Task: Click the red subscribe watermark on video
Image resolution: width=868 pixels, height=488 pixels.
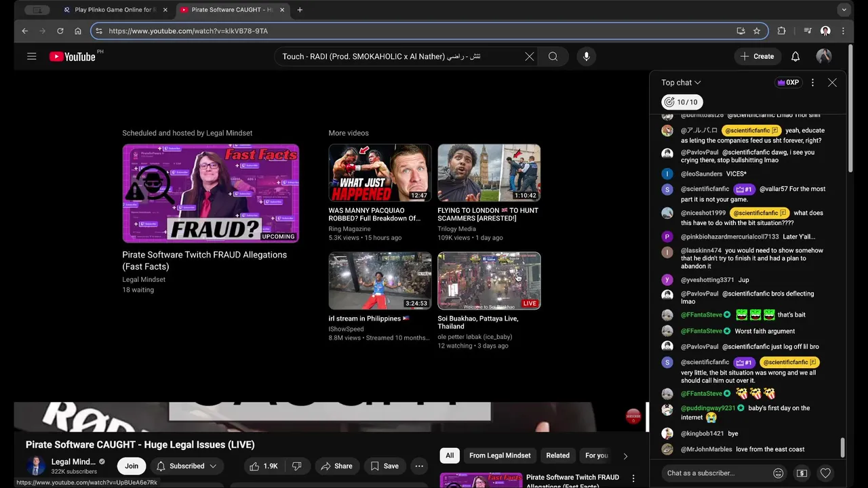Action: [x=633, y=416]
